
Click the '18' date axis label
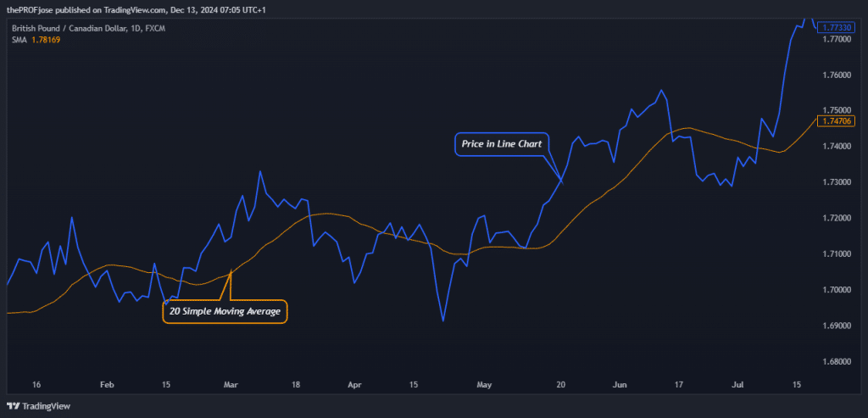[296, 384]
